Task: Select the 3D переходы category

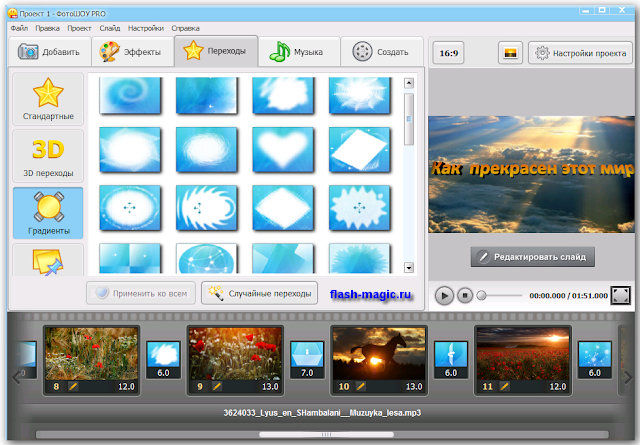Action: [48, 156]
